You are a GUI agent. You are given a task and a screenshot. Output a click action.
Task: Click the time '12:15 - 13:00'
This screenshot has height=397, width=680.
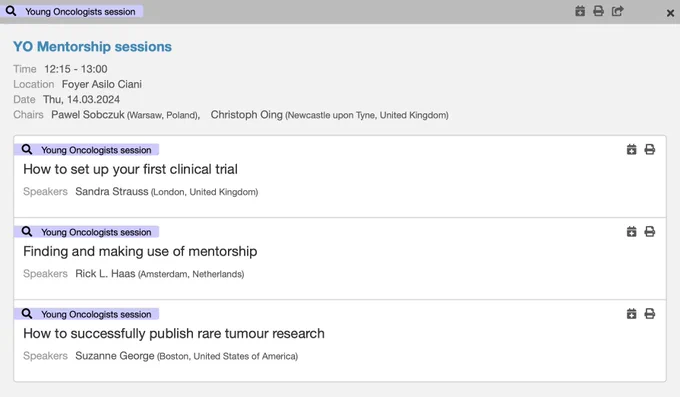click(76, 69)
